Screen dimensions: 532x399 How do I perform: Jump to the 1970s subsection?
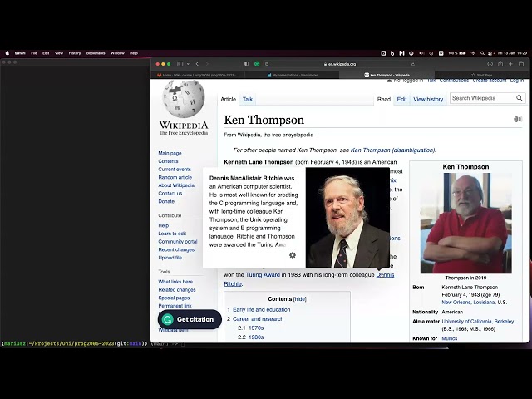tap(256, 328)
